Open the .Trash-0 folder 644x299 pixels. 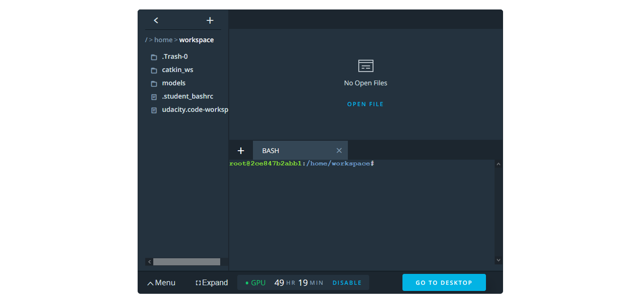pos(175,56)
